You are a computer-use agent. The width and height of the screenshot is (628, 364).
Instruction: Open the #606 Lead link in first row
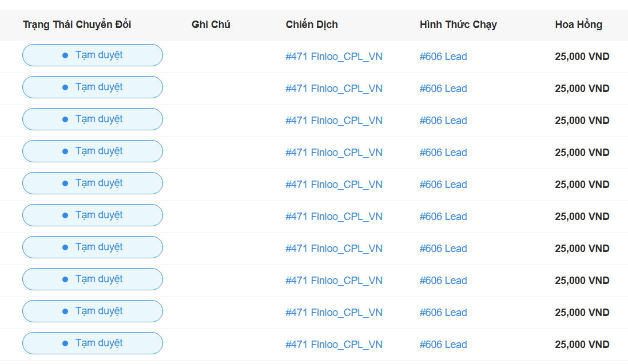tap(443, 57)
